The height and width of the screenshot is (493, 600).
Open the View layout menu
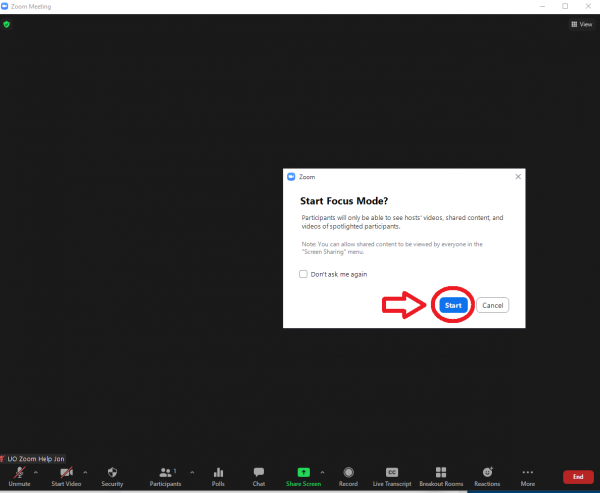click(581, 24)
